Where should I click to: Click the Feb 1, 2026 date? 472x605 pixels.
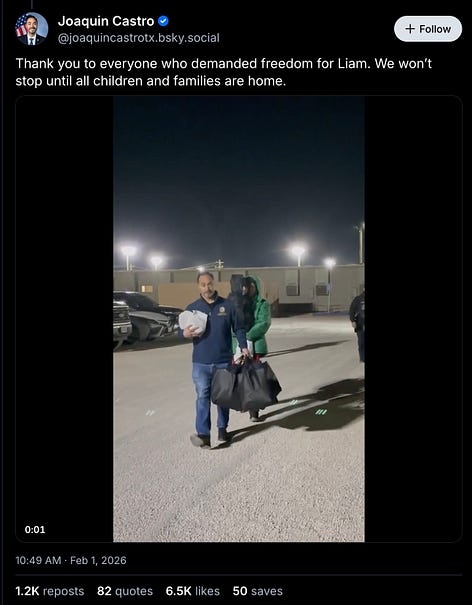coord(98,560)
